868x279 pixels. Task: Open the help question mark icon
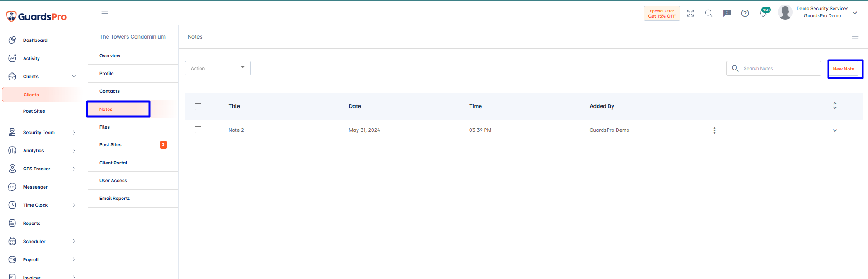click(x=745, y=14)
